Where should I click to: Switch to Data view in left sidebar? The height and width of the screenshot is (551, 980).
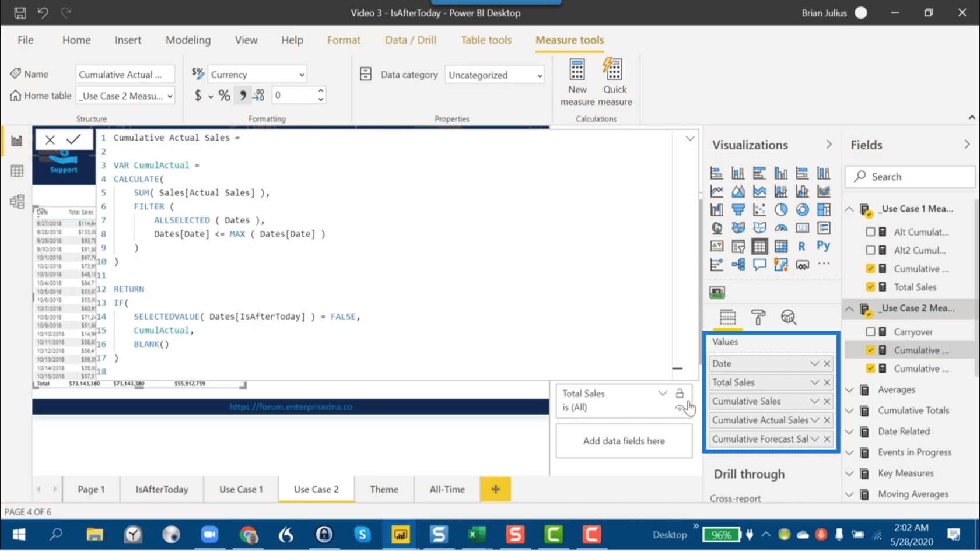(17, 171)
